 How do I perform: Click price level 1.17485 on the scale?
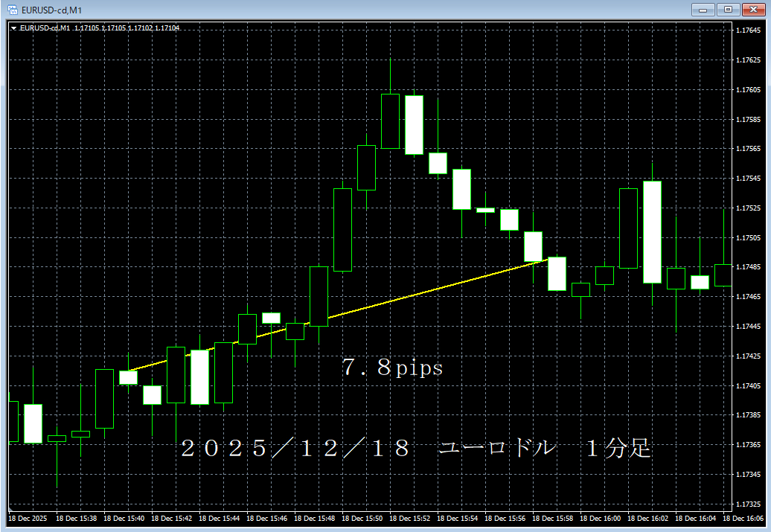748,267
